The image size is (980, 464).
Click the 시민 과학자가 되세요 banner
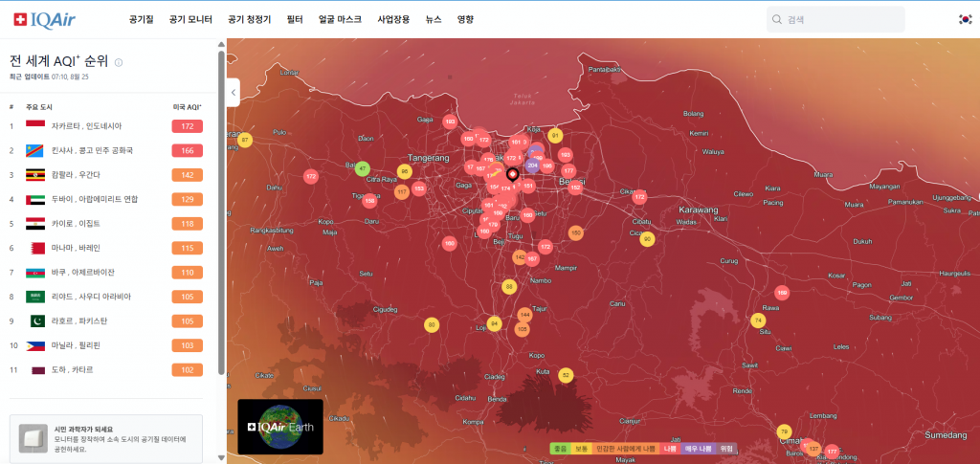pyautogui.click(x=105, y=438)
